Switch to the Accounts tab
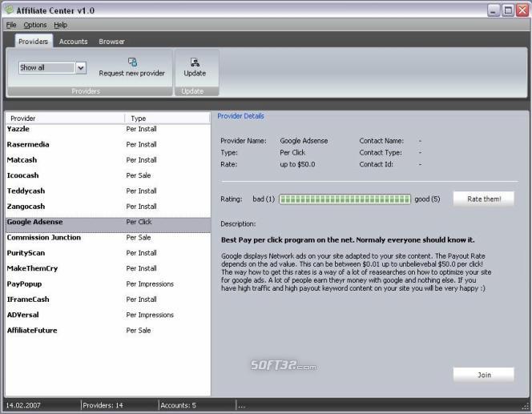 coord(73,42)
